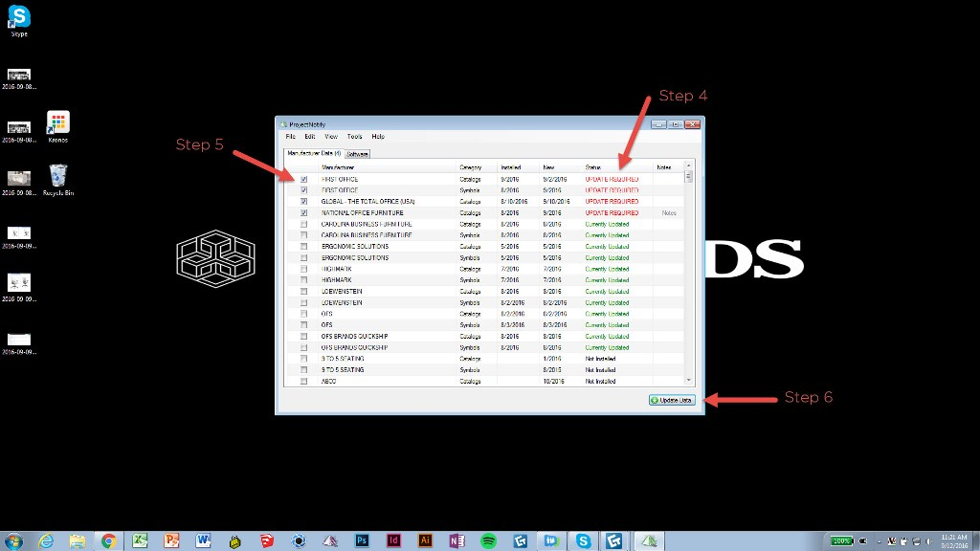
Task: Click the taskbar clock showing 11:21 AM
Action: (x=954, y=541)
